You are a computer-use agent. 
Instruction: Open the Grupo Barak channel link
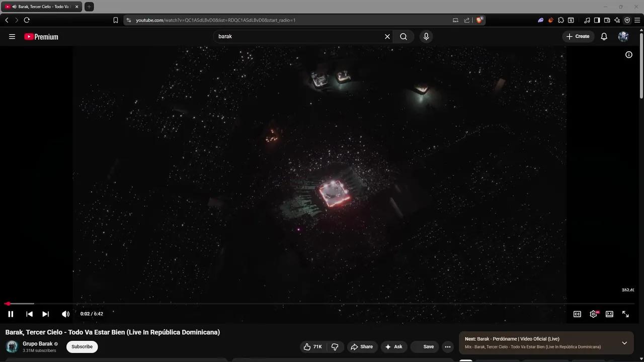[38, 344]
